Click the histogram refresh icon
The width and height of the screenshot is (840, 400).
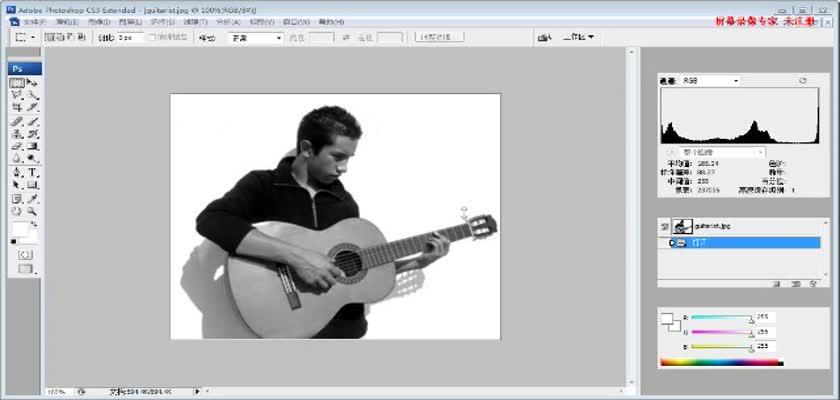802,80
